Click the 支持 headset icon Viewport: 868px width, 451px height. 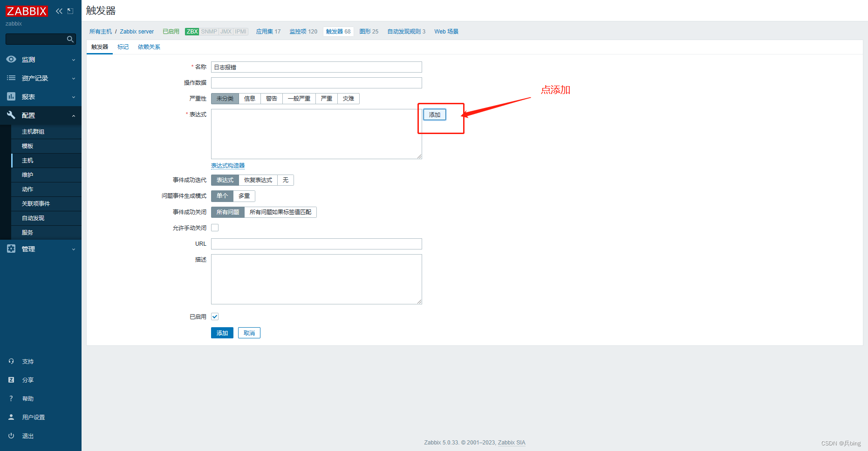[x=11, y=361]
